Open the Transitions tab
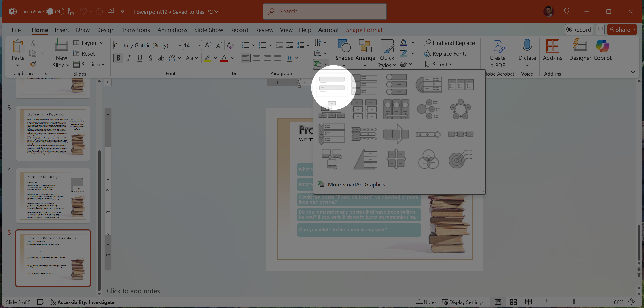Viewport: 644px width, 308px height. 136,30
